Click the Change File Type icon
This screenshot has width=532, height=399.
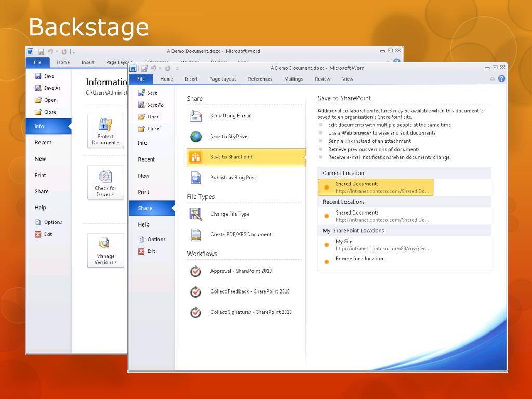tap(196, 214)
